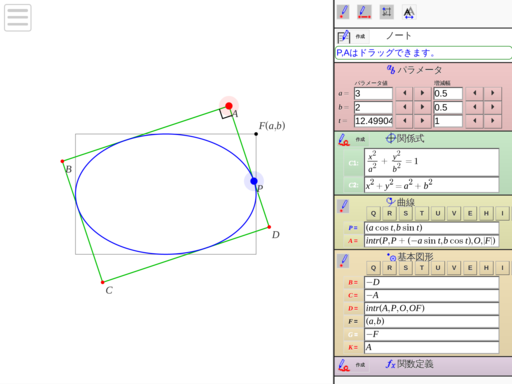Click the パラメータ section header
The height and width of the screenshot is (384, 512).
click(414, 70)
